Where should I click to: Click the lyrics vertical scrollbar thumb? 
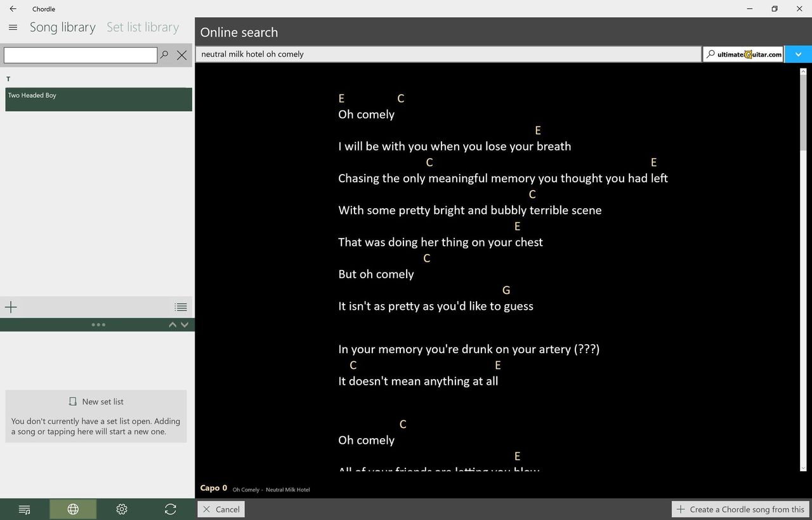[803, 113]
